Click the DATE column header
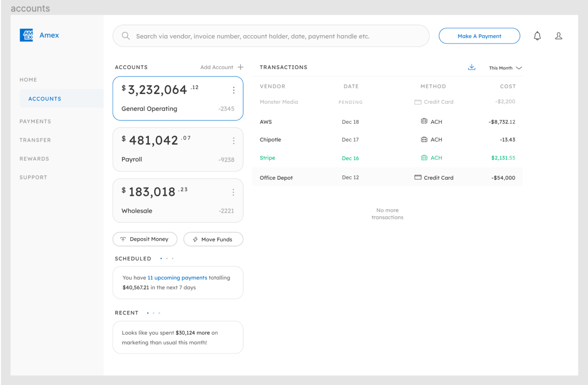Screen dimensions: 588x385 pos(351,87)
